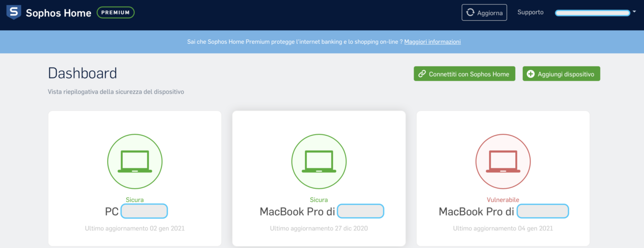Click the red Vulnerabile laptop icon

503,161
